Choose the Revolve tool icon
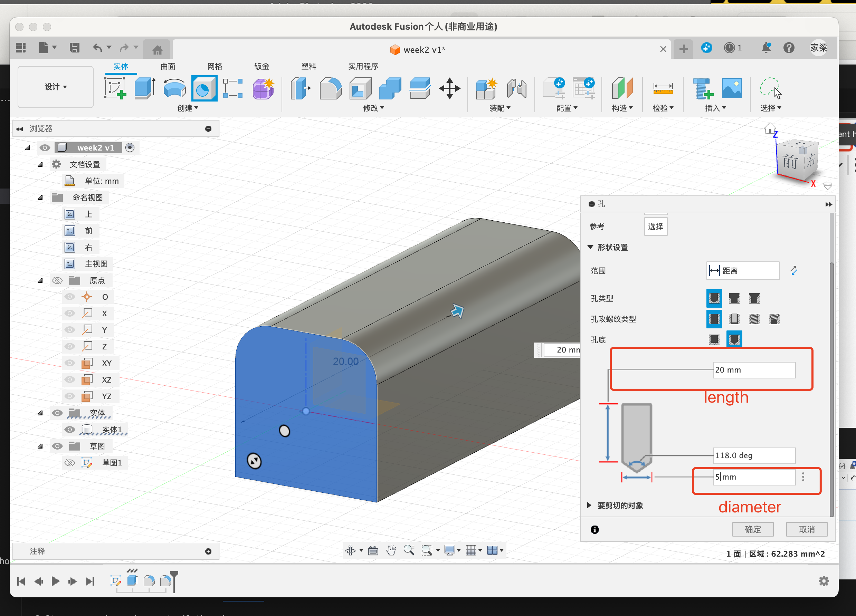The image size is (856, 616). [x=174, y=88]
